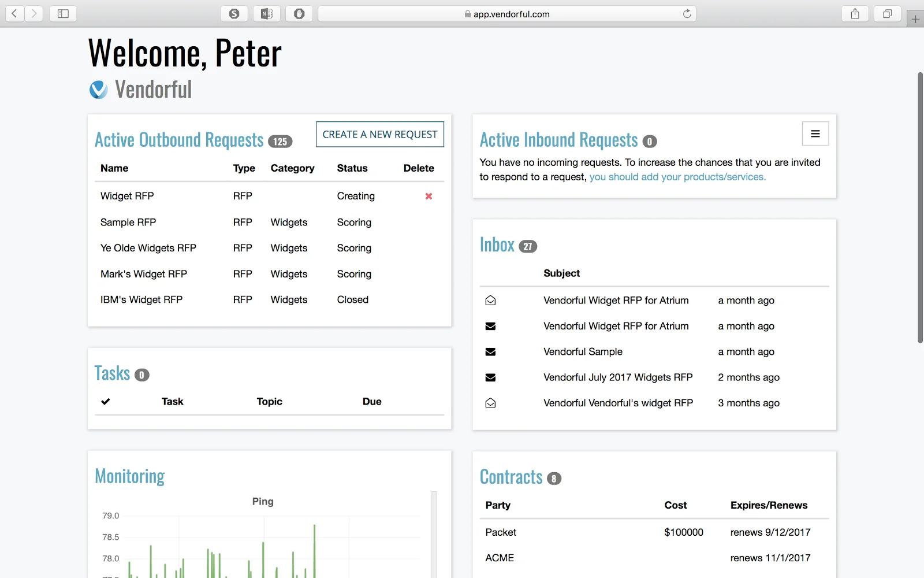Viewport: 924px width, 578px height.
Task: Click envelope icon beside Vendorful Sample
Action: [490, 351]
